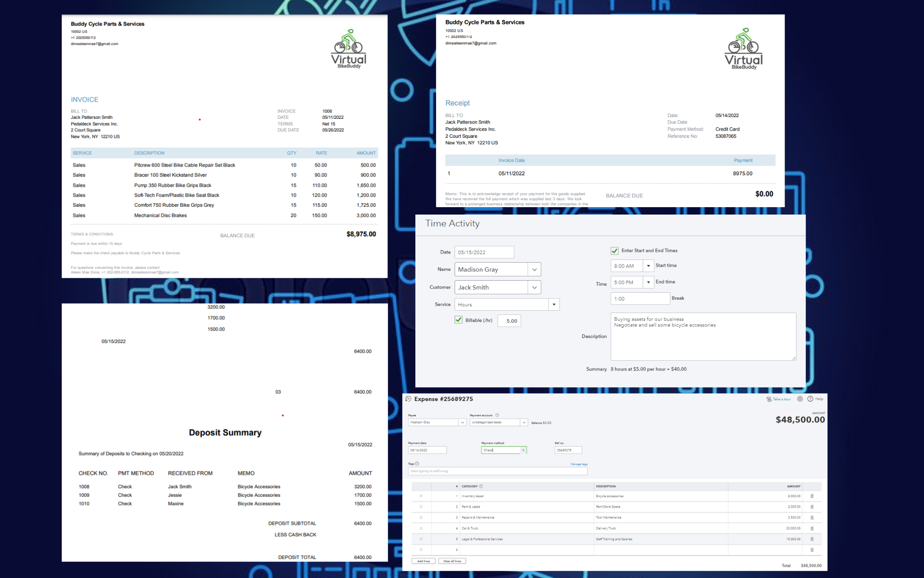Click the Add lines button
Screen dimensions: 924x578
[423, 561]
